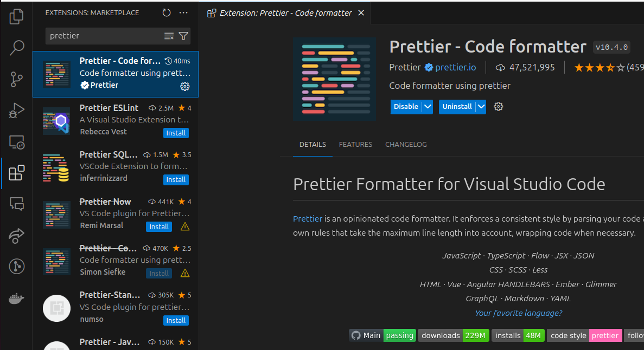Click the publisher name Simon Siefke
The image size is (644, 350).
(103, 272)
